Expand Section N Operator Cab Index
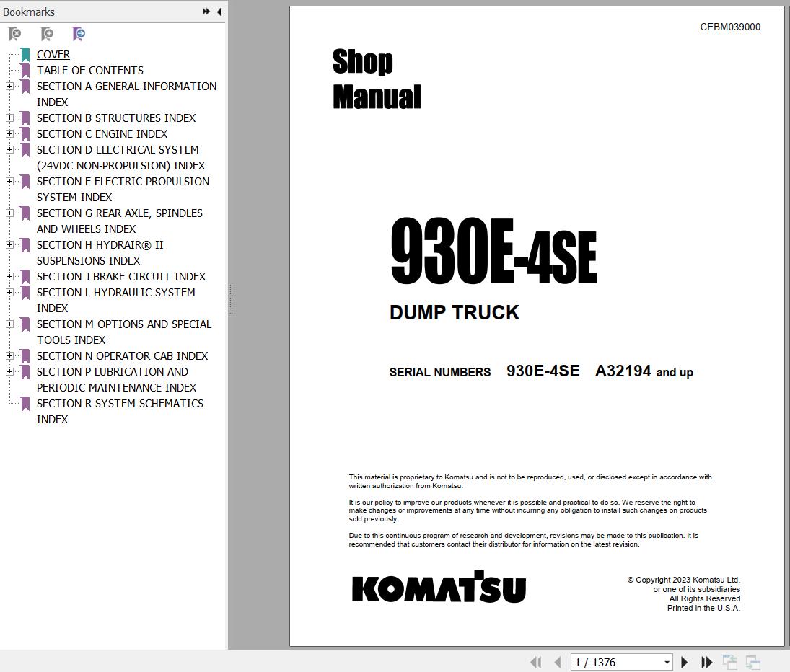 coord(9,356)
